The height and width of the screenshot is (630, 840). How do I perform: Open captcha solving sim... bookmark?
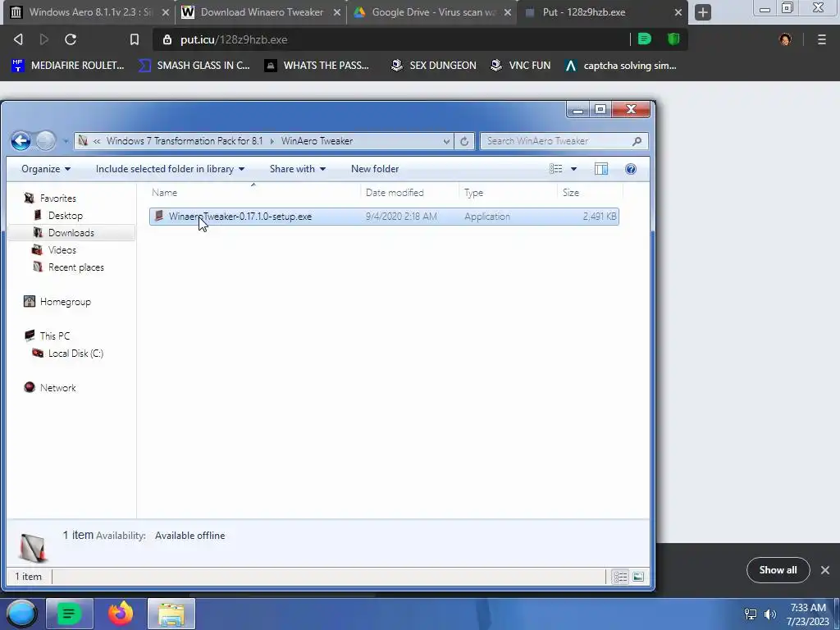pyautogui.click(x=620, y=66)
